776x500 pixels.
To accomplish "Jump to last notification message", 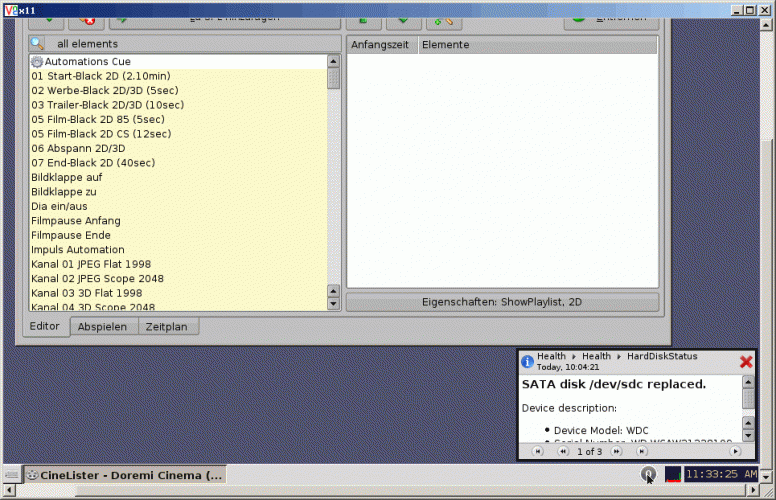I will pyautogui.click(x=641, y=452).
